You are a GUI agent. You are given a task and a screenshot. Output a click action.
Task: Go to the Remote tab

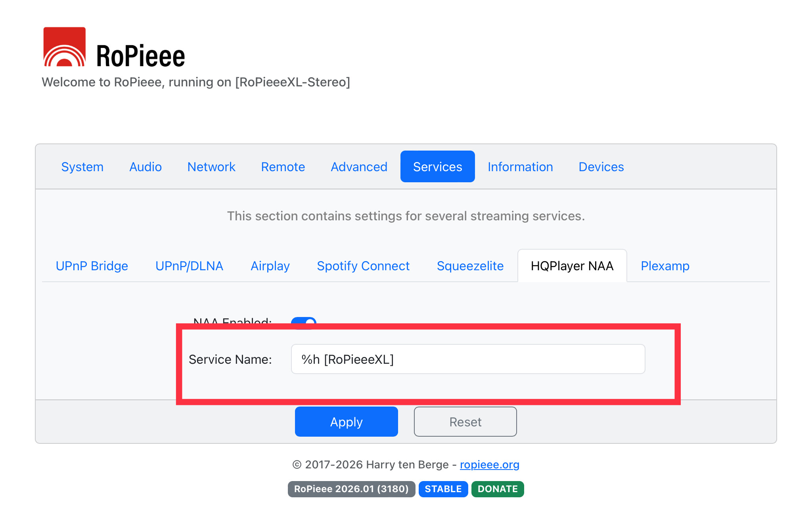(x=283, y=167)
